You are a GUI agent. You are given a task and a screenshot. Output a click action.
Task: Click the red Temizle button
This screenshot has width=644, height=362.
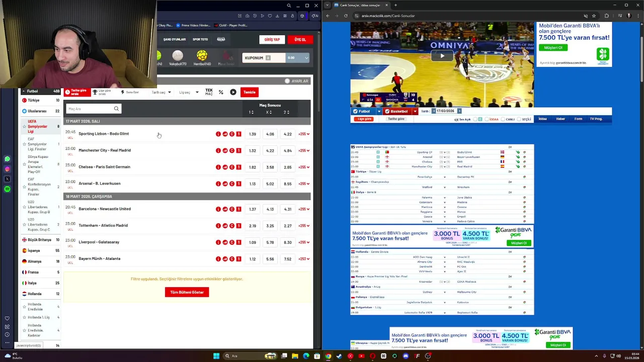click(x=250, y=92)
